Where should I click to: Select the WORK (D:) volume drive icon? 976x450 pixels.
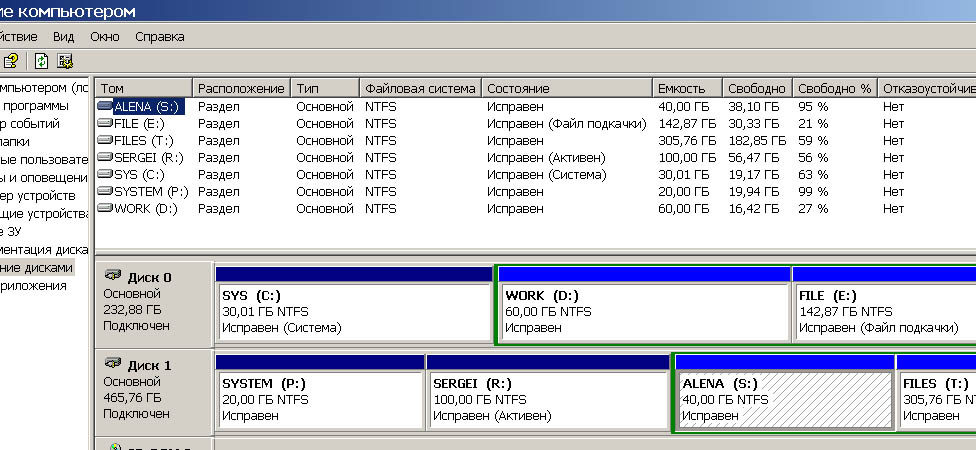(106, 209)
